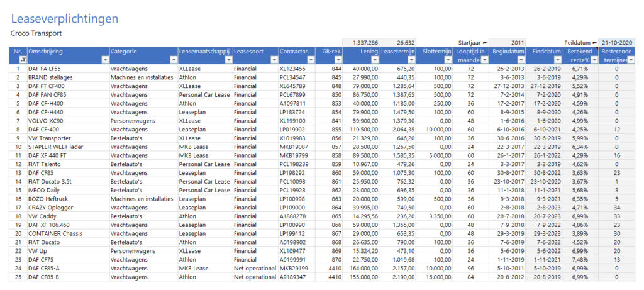
Task: Open the Omschrijving filter dropdown
Action: click(104, 59)
